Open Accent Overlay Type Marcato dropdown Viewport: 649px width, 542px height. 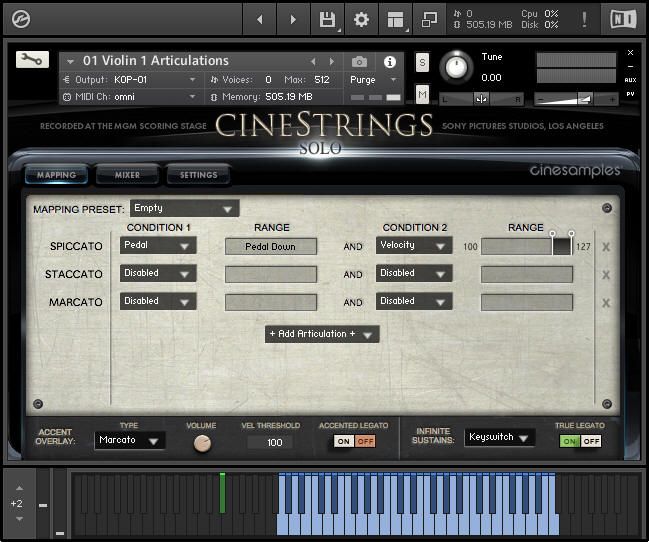[x=130, y=440]
